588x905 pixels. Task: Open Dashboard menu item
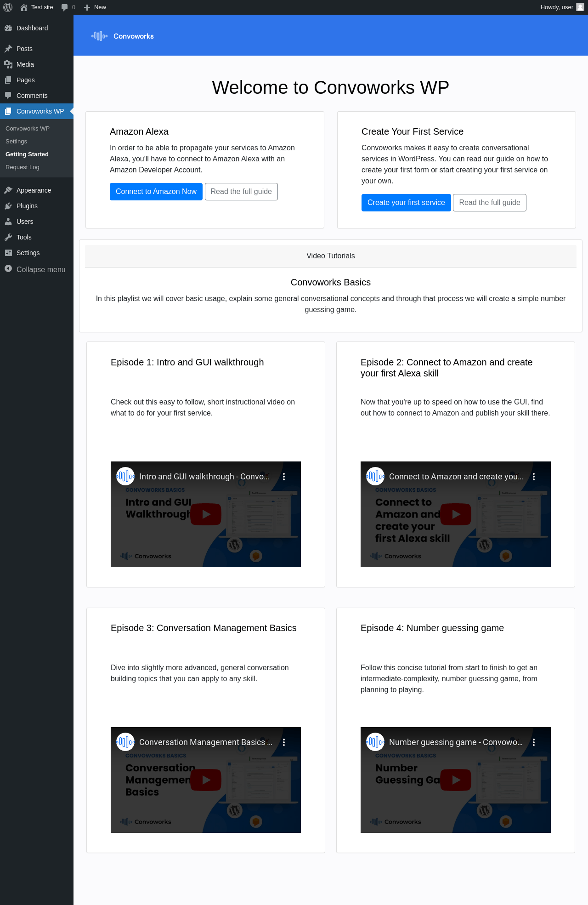click(37, 28)
